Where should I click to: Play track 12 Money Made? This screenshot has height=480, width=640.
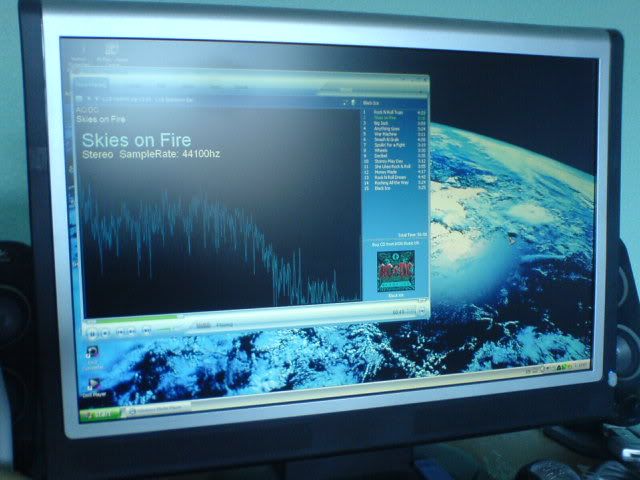(394, 172)
